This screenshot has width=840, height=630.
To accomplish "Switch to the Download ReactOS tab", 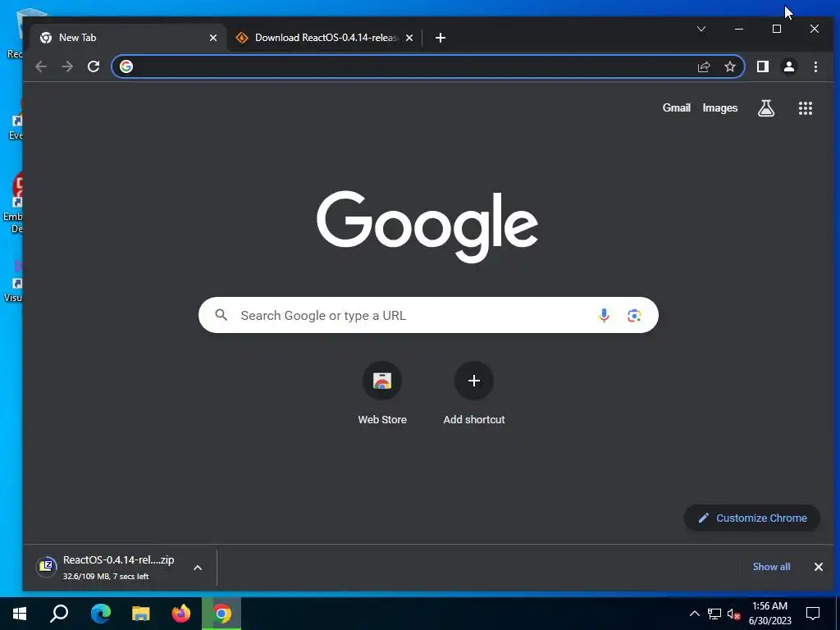I will pos(324,38).
